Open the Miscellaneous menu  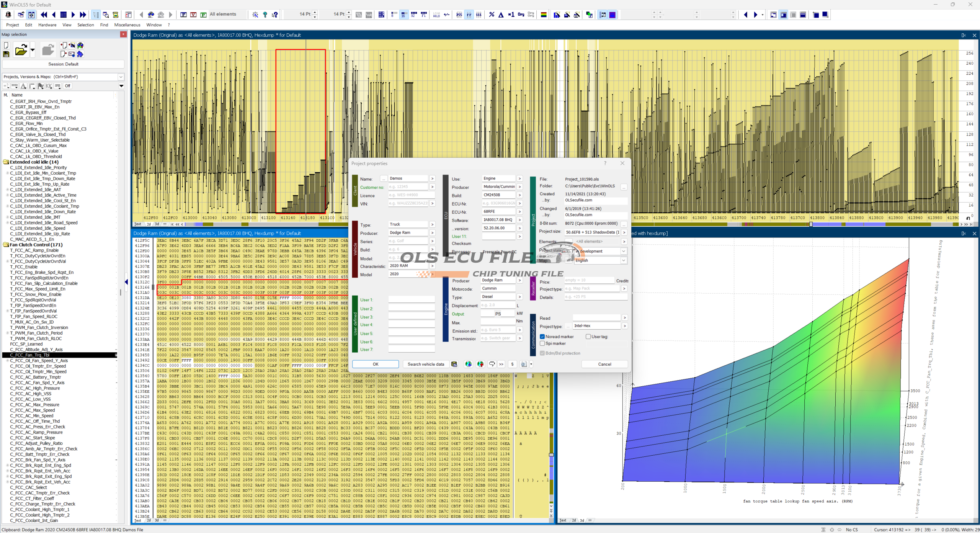point(127,25)
